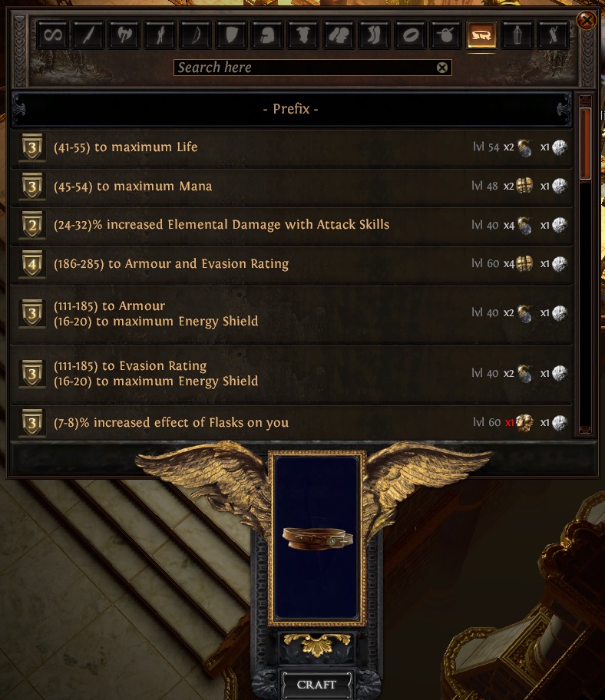The image size is (605, 700).
Task: Choose increased Elemental Damage with Attack Skills craft
Action: pos(292,225)
